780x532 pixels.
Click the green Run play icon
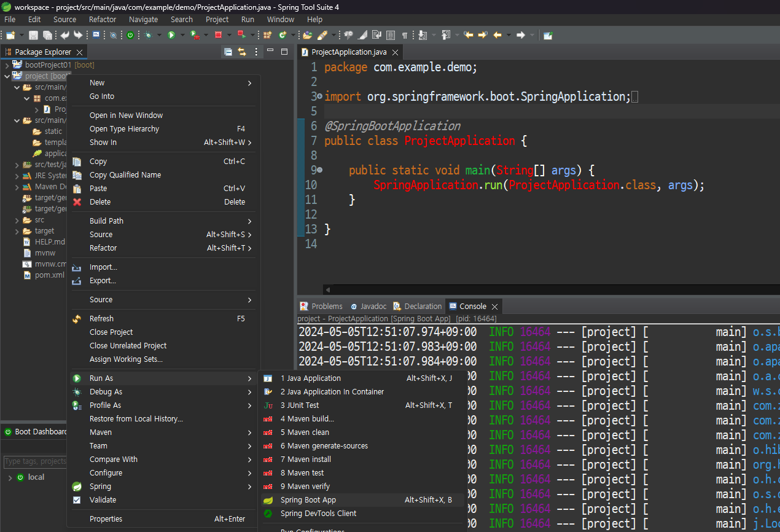pyautogui.click(x=171, y=36)
